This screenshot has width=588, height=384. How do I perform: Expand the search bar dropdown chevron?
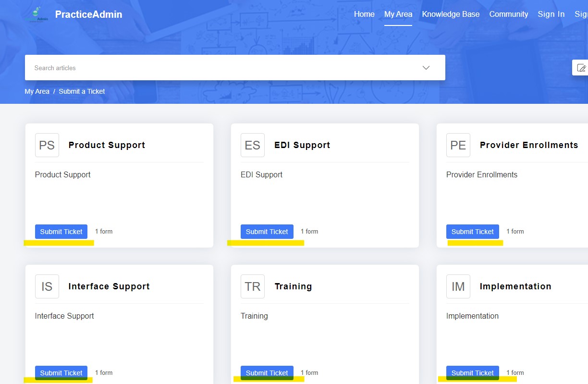tap(426, 68)
